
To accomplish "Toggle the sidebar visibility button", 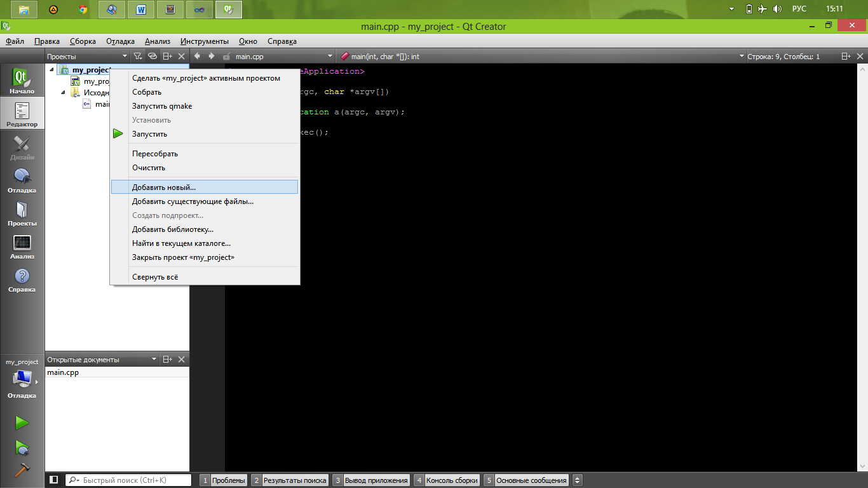I will (54, 480).
